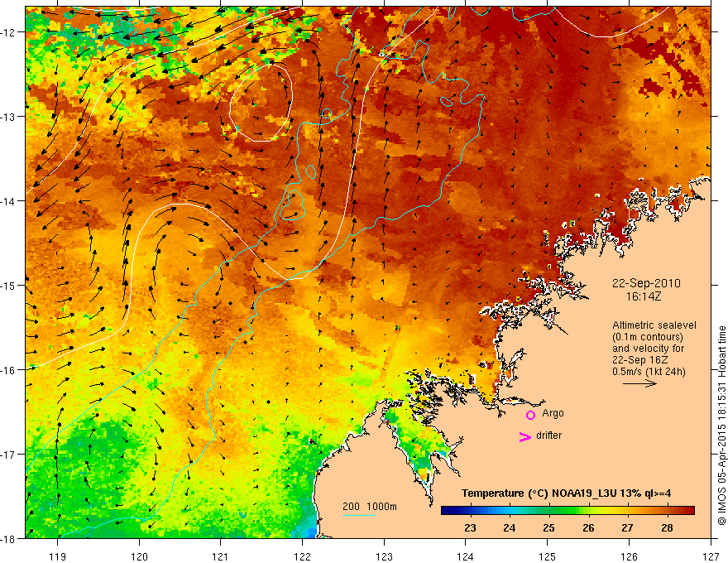The width and height of the screenshot is (728, 563).
Task: Click the IMOS copyright timestamp text
Action: coord(721,426)
